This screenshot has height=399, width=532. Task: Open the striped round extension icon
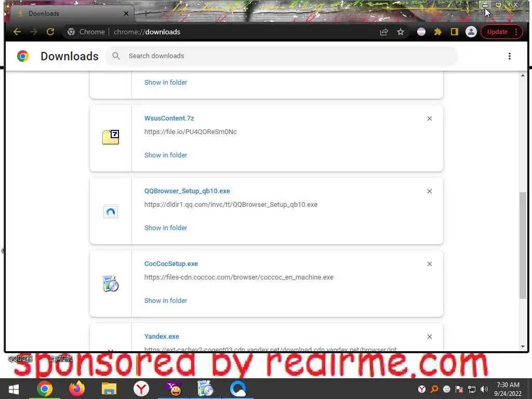point(421,32)
